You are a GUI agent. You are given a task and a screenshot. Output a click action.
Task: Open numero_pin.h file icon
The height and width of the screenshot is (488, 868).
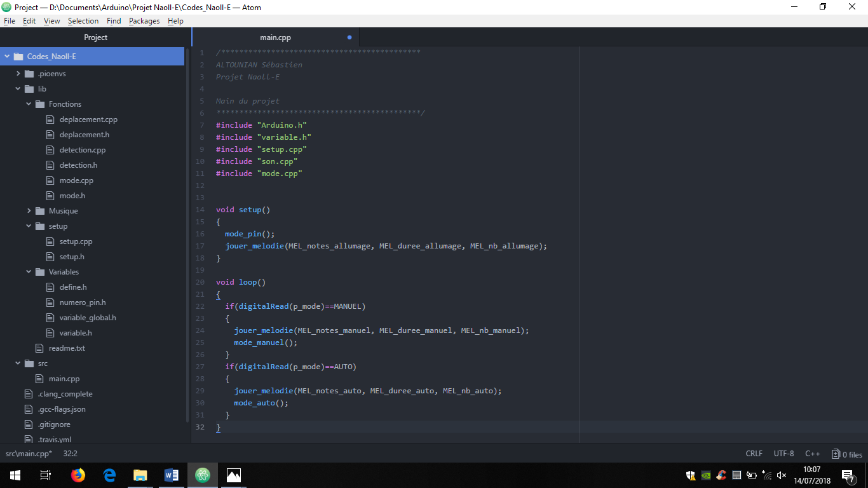coord(51,302)
